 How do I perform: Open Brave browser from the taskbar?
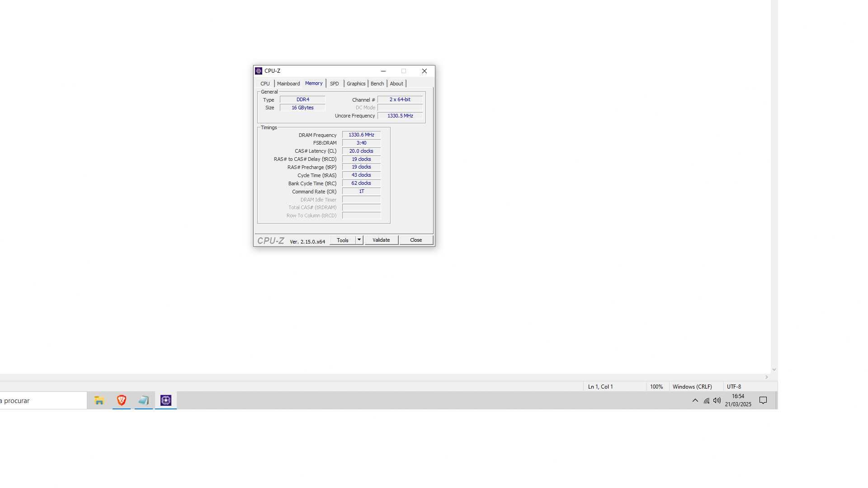(x=122, y=400)
